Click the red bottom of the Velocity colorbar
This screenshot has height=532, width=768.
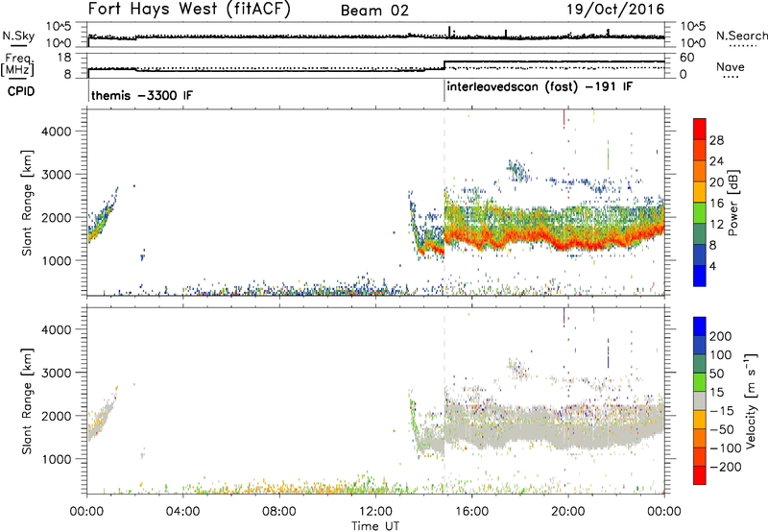pos(700,475)
